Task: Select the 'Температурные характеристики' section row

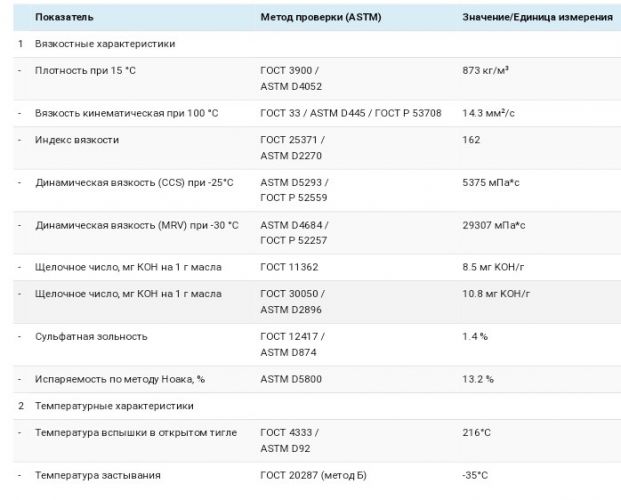Action: pyautogui.click(x=115, y=406)
